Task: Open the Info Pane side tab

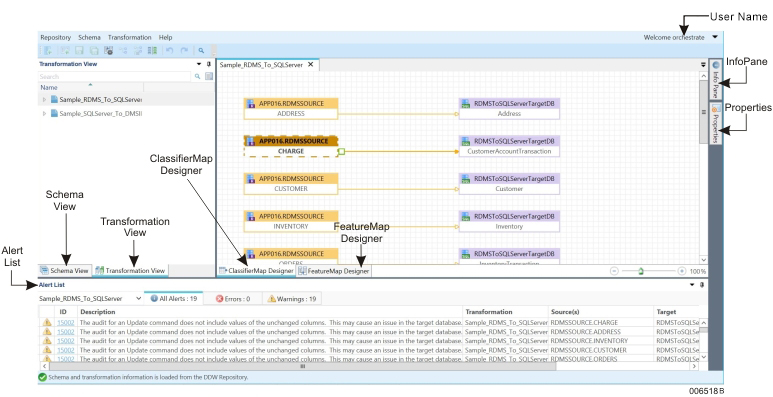Action: coord(716,79)
